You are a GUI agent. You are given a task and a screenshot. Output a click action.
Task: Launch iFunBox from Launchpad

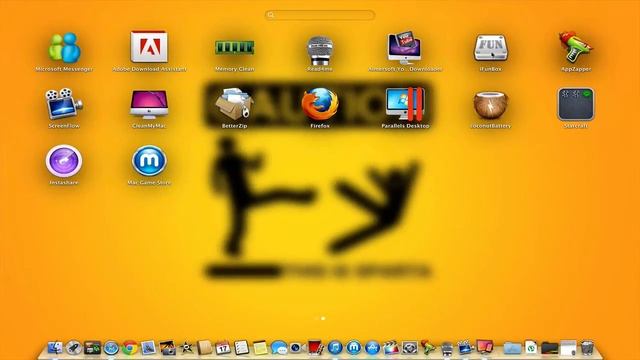click(x=491, y=48)
